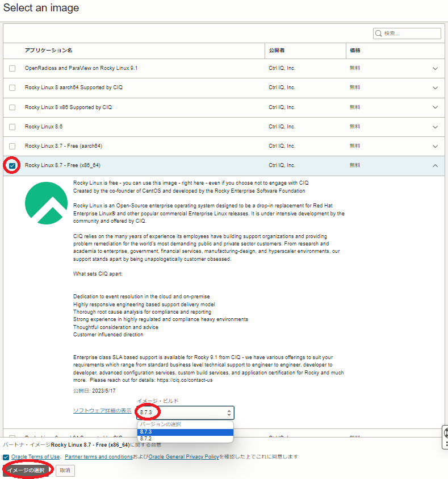Open the image build version dropdown
Screen dimensions: 448x479
tap(185, 413)
